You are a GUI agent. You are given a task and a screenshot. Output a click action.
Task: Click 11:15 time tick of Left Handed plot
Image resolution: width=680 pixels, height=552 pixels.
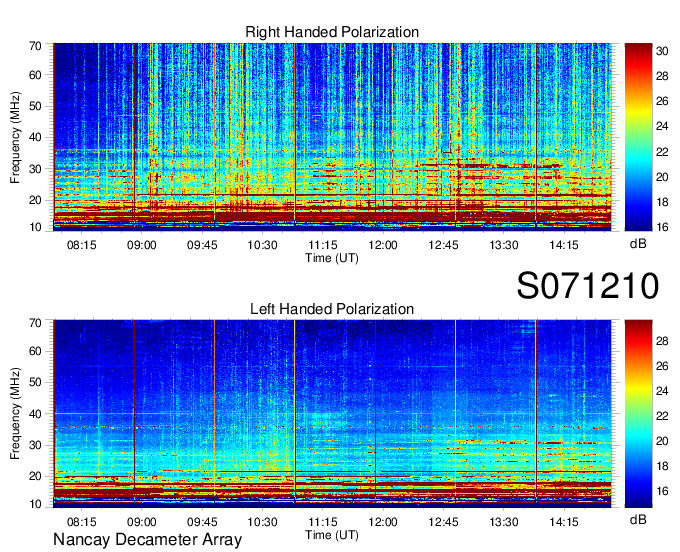(x=323, y=522)
